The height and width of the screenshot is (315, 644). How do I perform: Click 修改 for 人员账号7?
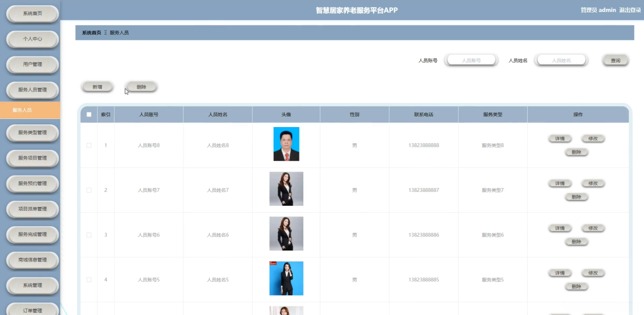tap(593, 183)
